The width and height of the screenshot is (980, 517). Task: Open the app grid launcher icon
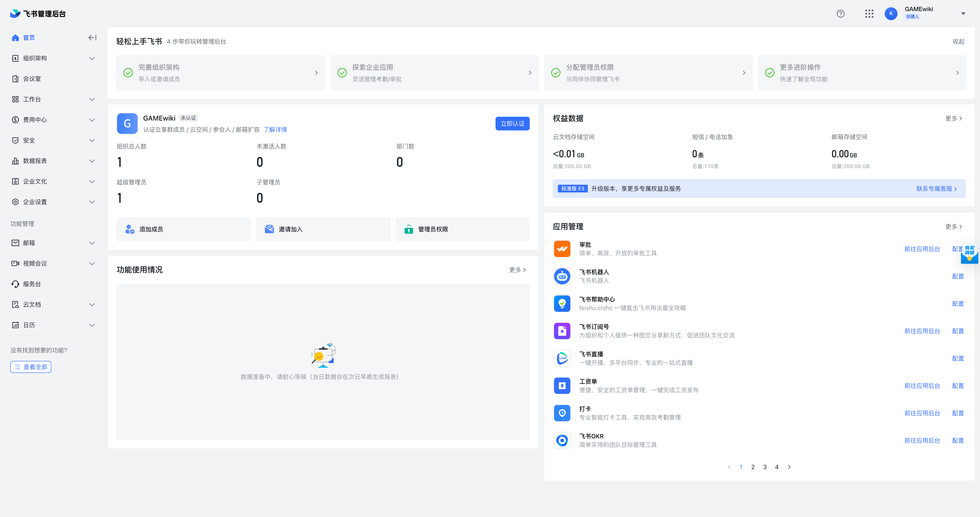(x=869, y=14)
